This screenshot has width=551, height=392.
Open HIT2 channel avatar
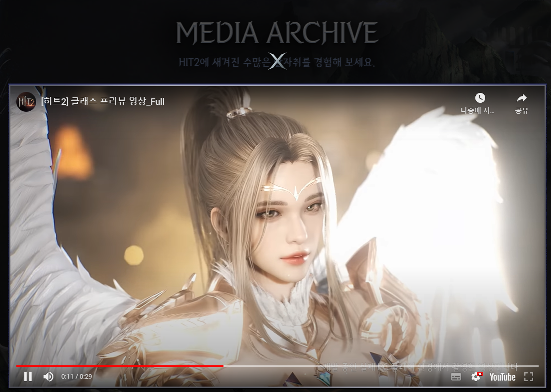26,102
